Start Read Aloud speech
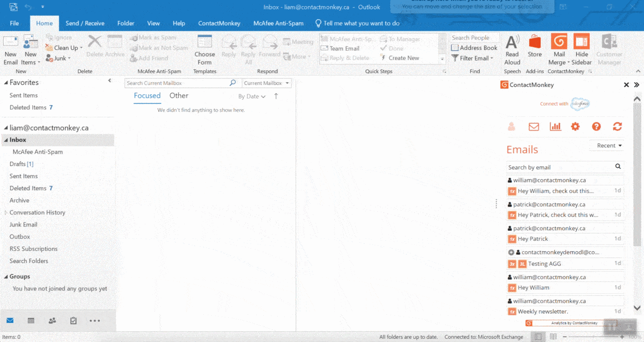This screenshot has width=644, height=342. (x=512, y=50)
